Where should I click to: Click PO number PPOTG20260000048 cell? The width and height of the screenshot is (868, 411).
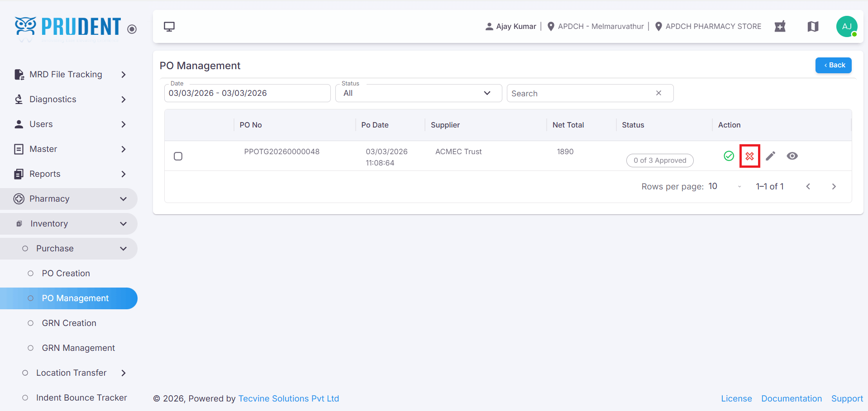(282, 151)
